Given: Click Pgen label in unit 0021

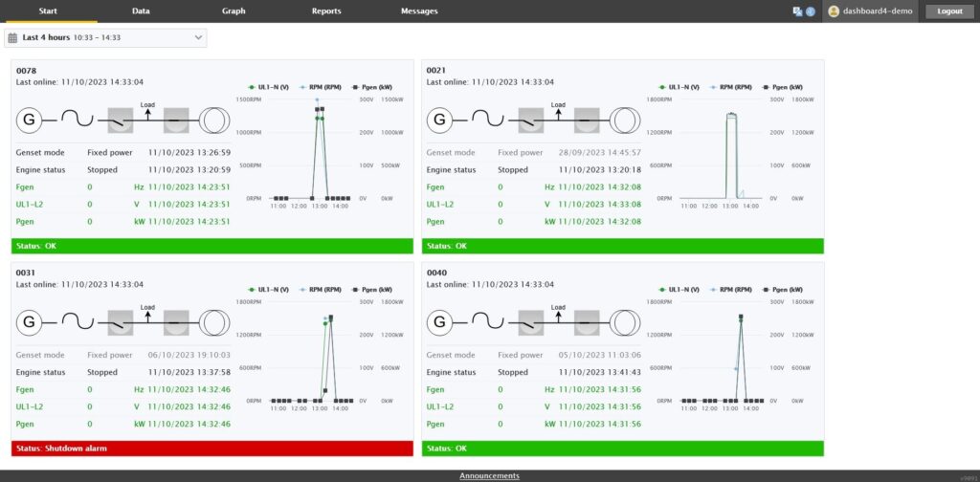Looking at the screenshot, I should coord(436,222).
